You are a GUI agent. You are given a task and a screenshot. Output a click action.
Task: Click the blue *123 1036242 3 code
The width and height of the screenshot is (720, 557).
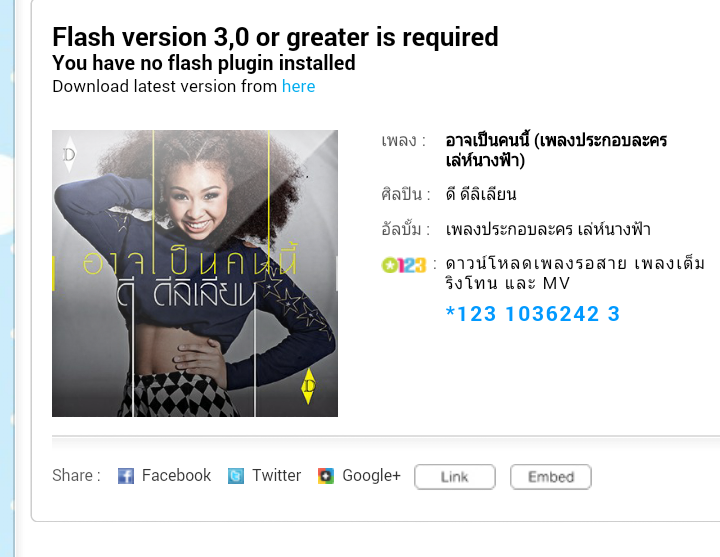[533, 314]
